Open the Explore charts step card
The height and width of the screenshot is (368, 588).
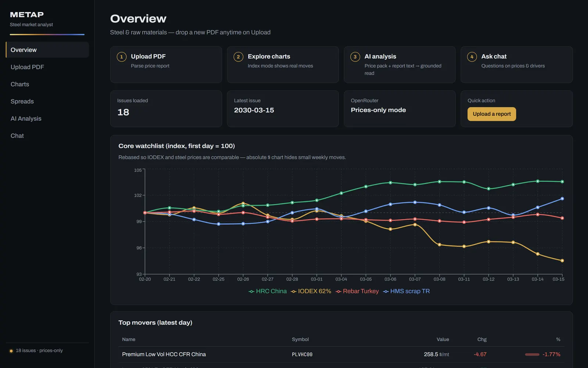click(x=283, y=65)
